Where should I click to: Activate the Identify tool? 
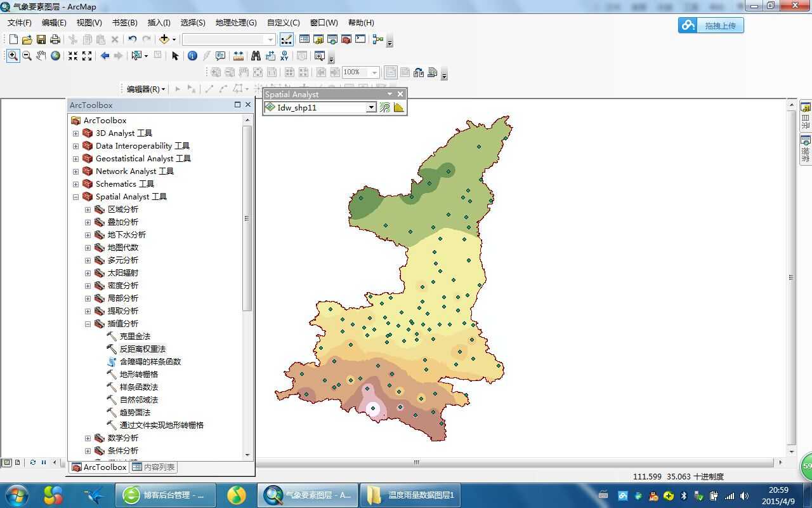click(x=192, y=56)
